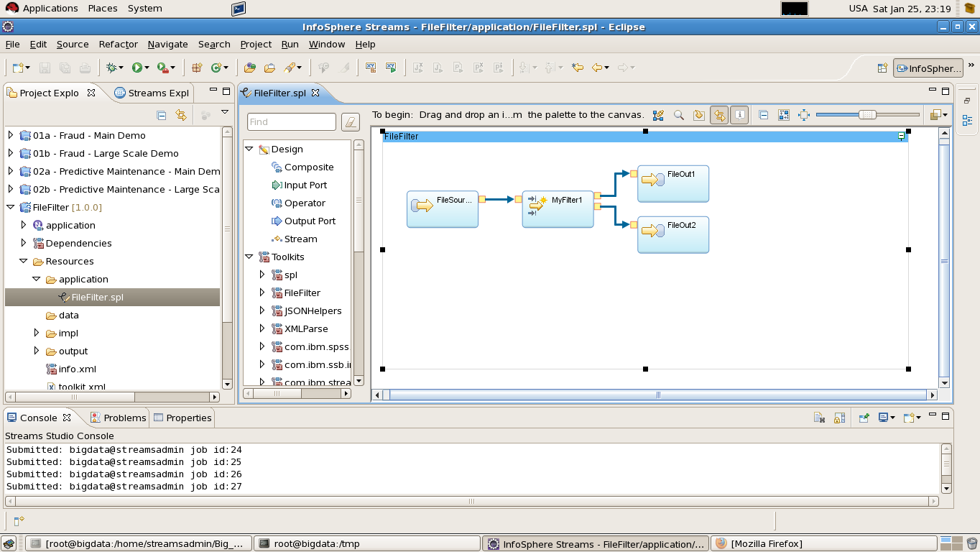Click the Last Edit Location icon
This screenshot has width=980, height=552.
pos(577,68)
